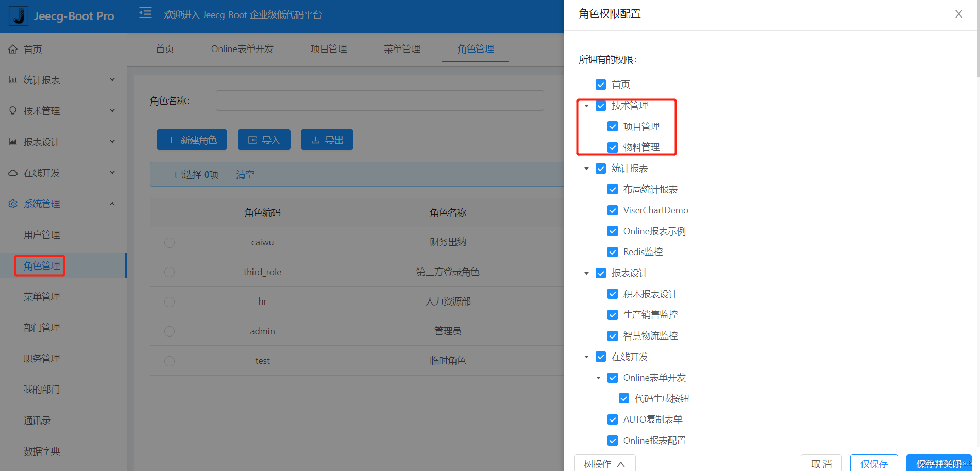This screenshot has height=471, width=980.
Task: Click the 报表设计 area chart icon
Action: click(x=13, y=142)
